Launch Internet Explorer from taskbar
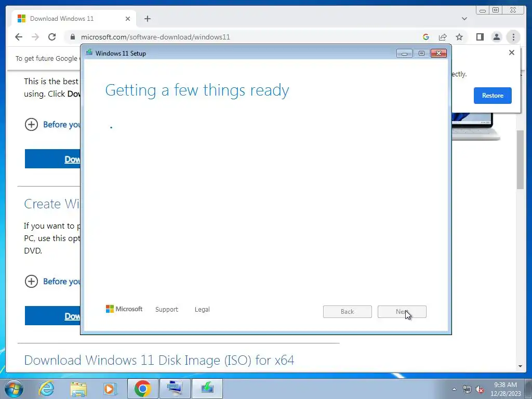532x399 pixels. tap(46, 389)
